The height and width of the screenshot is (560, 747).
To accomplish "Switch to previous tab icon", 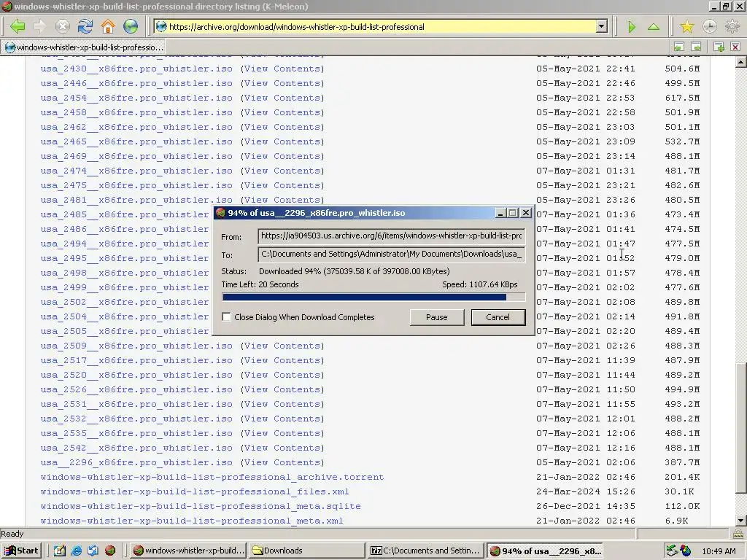I will pyautogui.click(x=679, y=47).
